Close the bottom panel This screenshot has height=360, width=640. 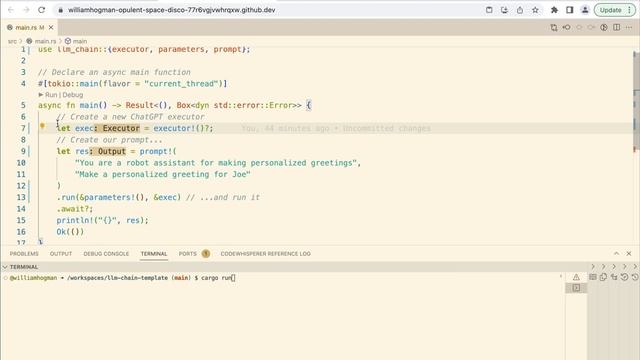click(x=629, y=253)
